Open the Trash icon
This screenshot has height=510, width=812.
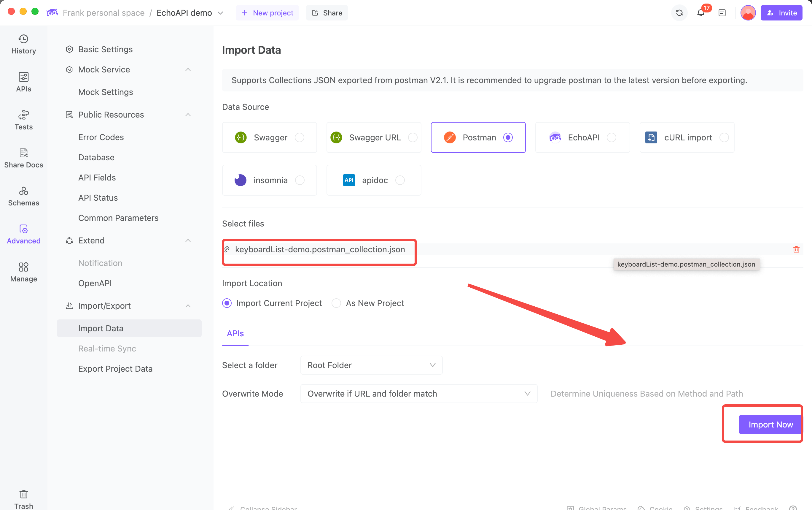point(23,494)
